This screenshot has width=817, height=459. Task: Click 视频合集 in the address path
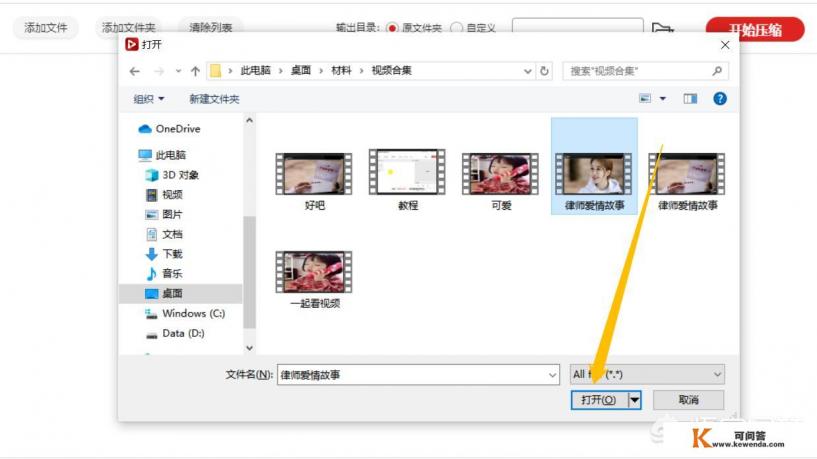(391, 70)
